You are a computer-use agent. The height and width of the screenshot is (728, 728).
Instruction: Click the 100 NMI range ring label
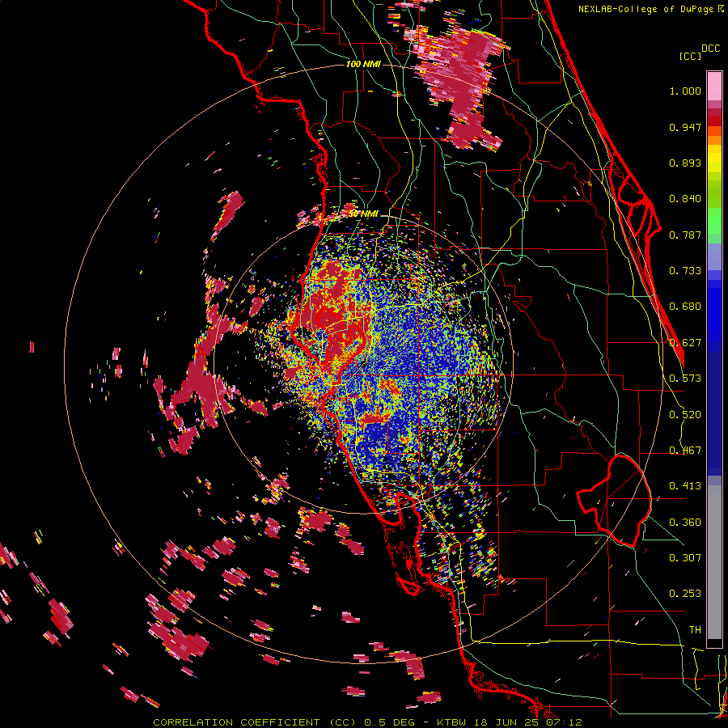click(x=363, y=64)
